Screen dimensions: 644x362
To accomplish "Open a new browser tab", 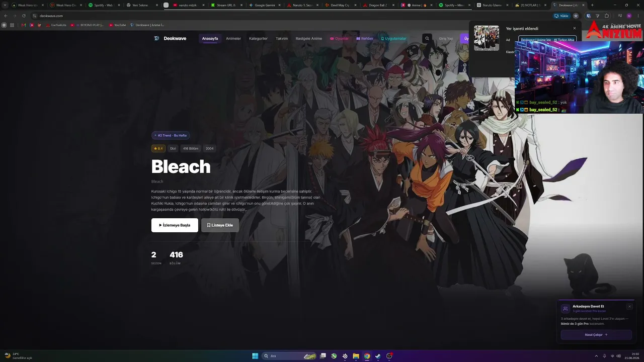I will tap(592, 5).
